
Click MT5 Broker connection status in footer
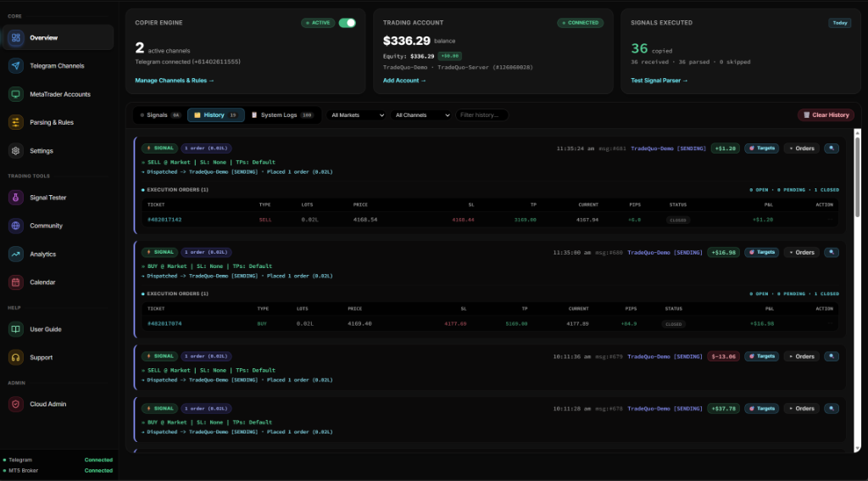coord(58,471)
